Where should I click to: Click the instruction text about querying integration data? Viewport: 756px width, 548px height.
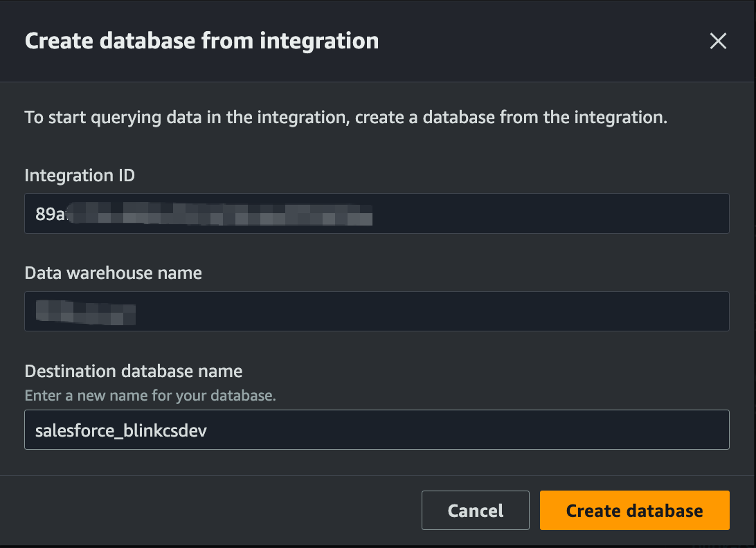[x=346, y=117]
